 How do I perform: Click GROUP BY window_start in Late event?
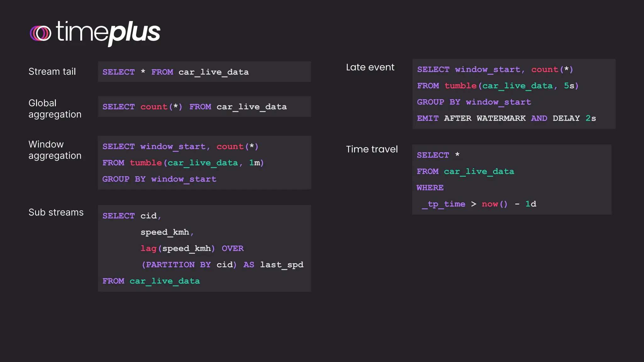tap(474, 102)
